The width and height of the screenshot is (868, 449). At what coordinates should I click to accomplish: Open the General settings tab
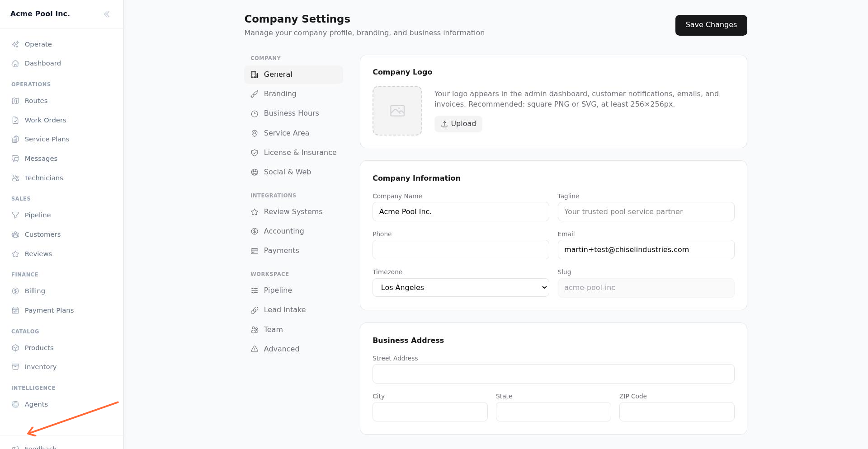pyautogui.click(x=293, y=75)
